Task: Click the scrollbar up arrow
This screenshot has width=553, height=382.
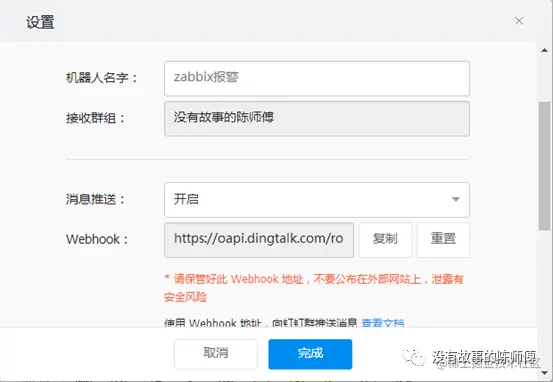Action: [545, 50]
